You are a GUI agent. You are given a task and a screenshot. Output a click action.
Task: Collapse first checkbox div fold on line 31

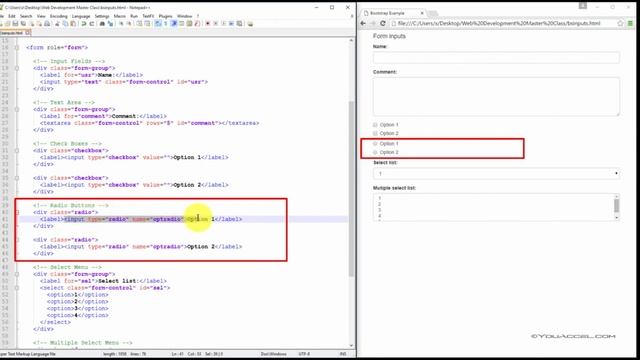point(17,151)
